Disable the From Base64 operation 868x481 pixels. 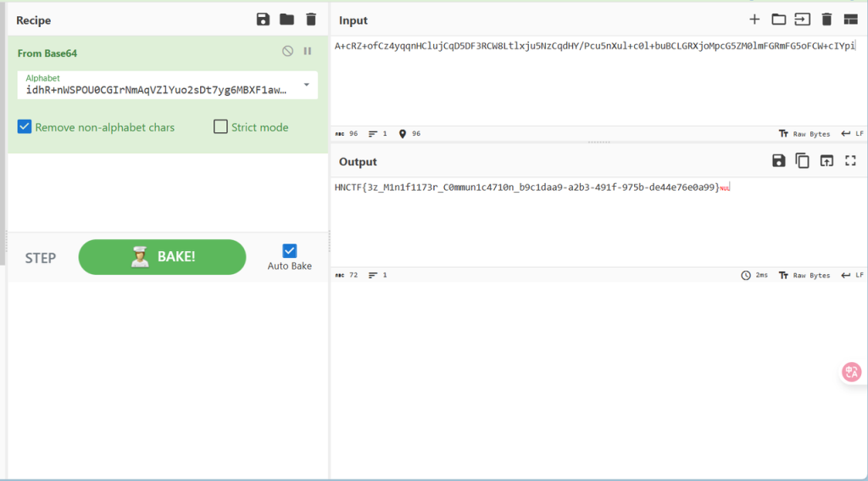[x=287, y=51]
